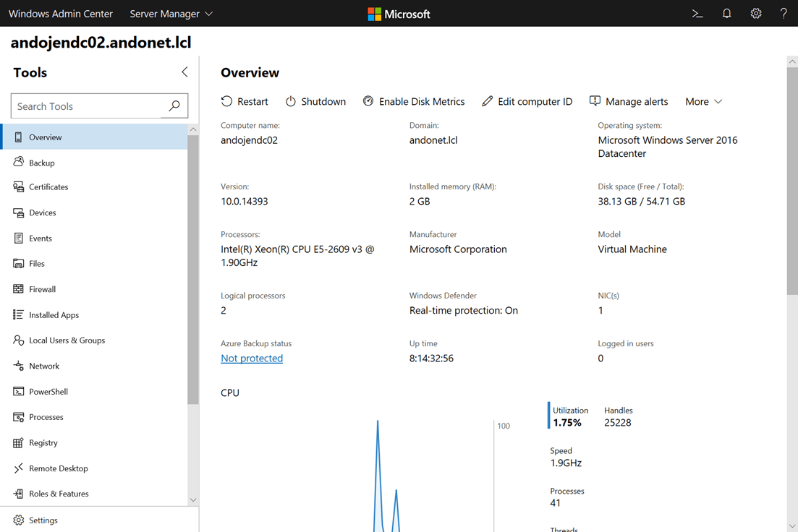The image size is (798, 532).
Task: Open the Certificates tool
Action: [x=95, y=186]
